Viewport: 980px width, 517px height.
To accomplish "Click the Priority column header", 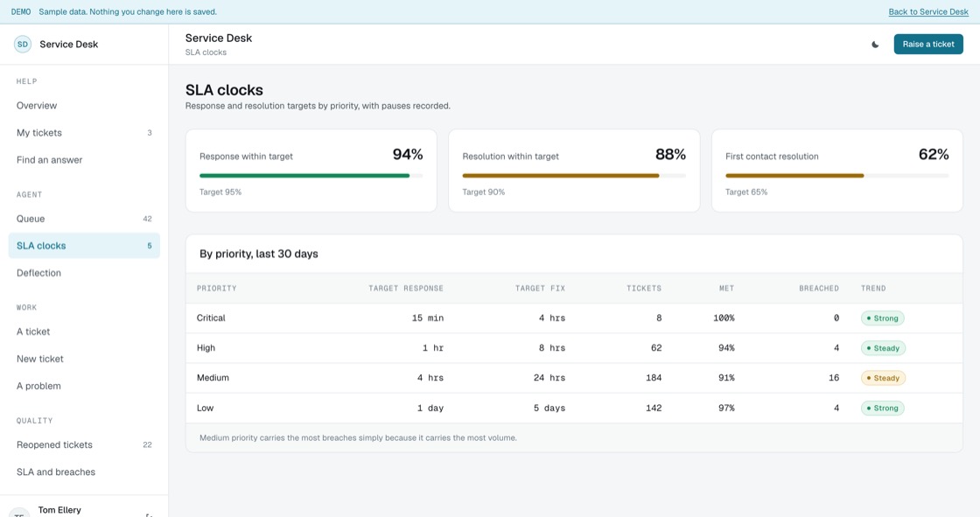I will pyautogui.click(x=217, y=288).
